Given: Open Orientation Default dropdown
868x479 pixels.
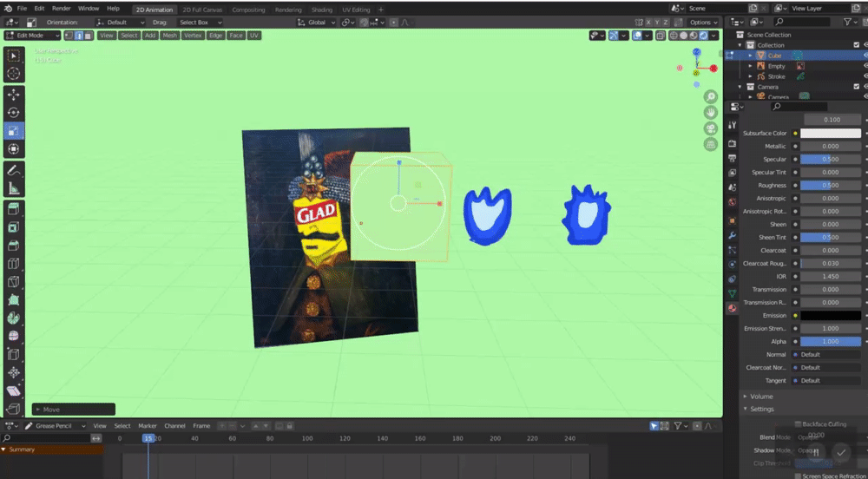Looking at the screenshot, I should point(120,23).
